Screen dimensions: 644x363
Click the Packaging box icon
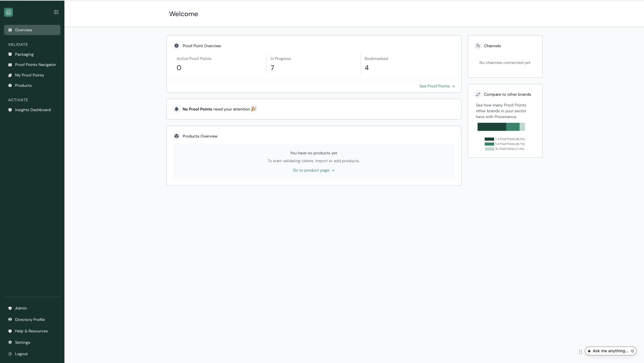point(10,54)
